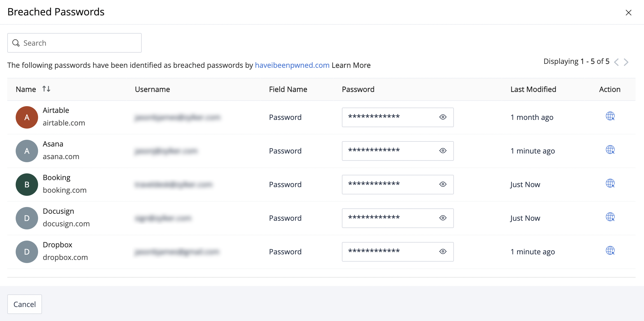644x321 pixels.
Task: Open the Airtable website action icon
Action: coord(610,116)
